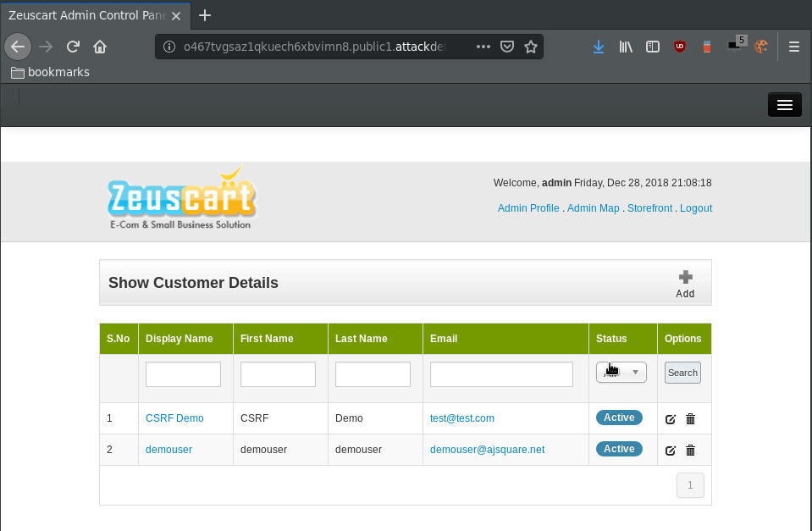The width and height of the screenshot is (812, 531).
Task: Open the extension with the 5 badge
Action: pos(737,44)
